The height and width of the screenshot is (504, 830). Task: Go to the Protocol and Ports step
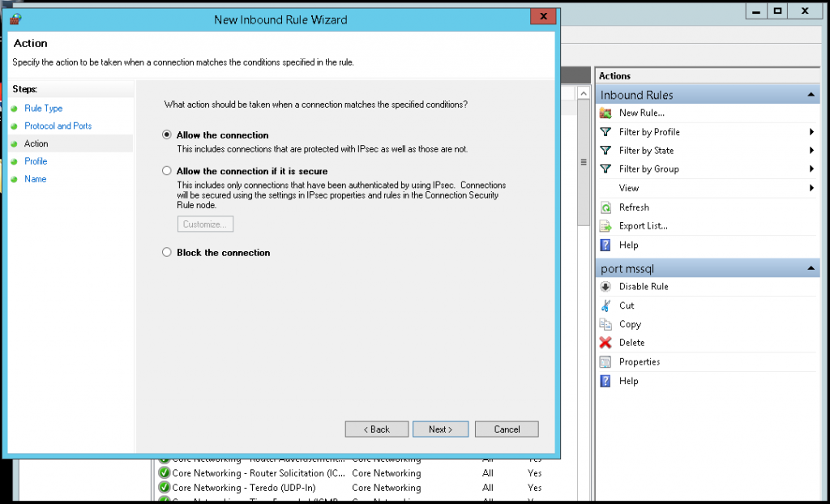coord(58,126)
